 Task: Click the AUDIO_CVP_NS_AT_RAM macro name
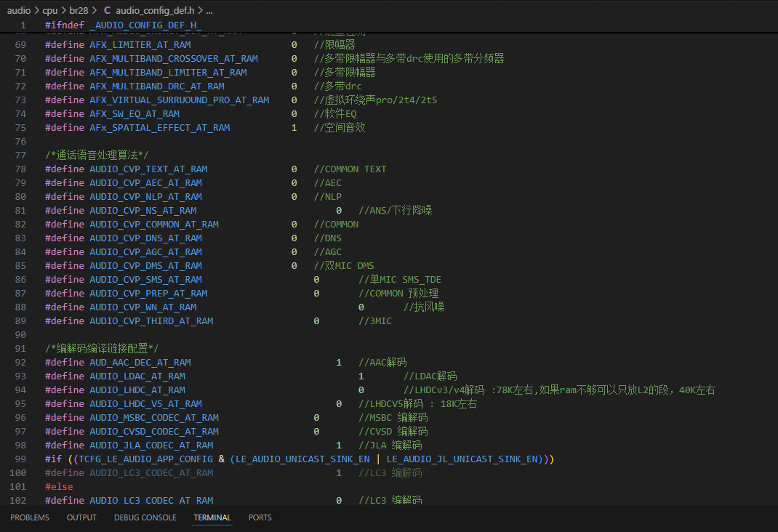(x=143, y=211)
